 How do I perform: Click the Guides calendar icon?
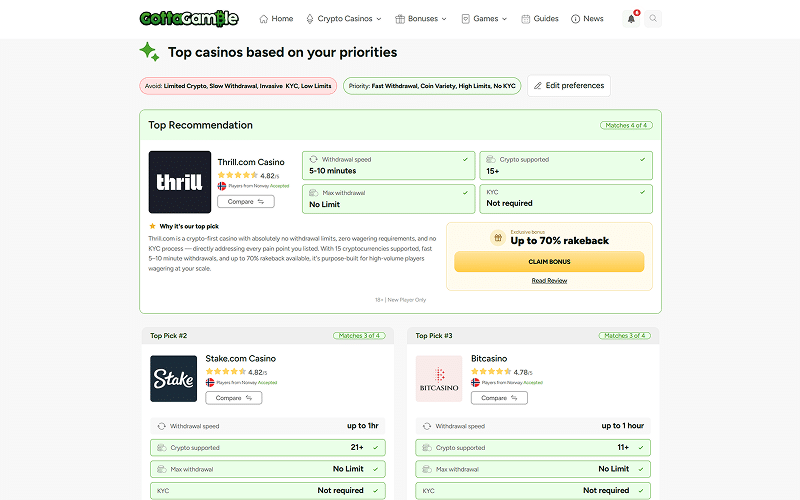pyautogui.click(x=526, y=19)
